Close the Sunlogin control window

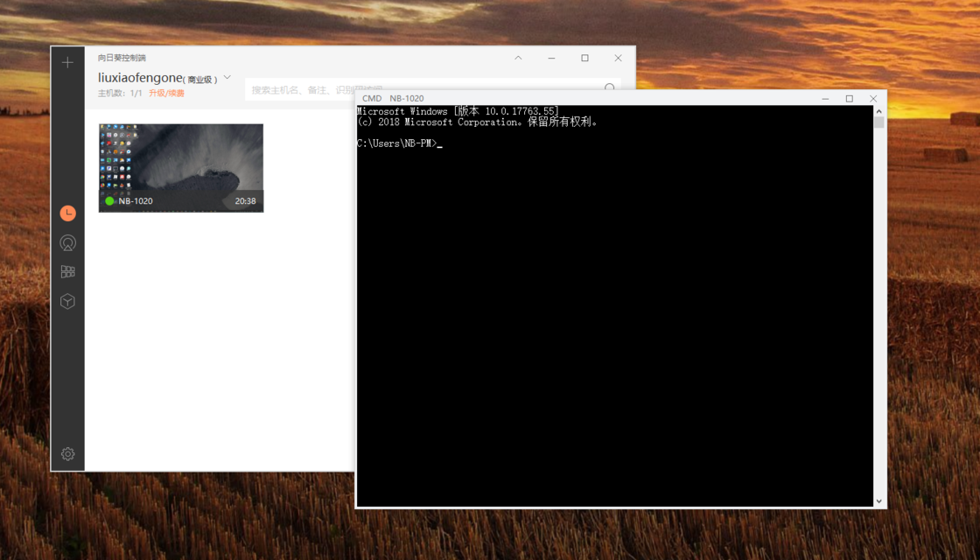click(618, 58)
